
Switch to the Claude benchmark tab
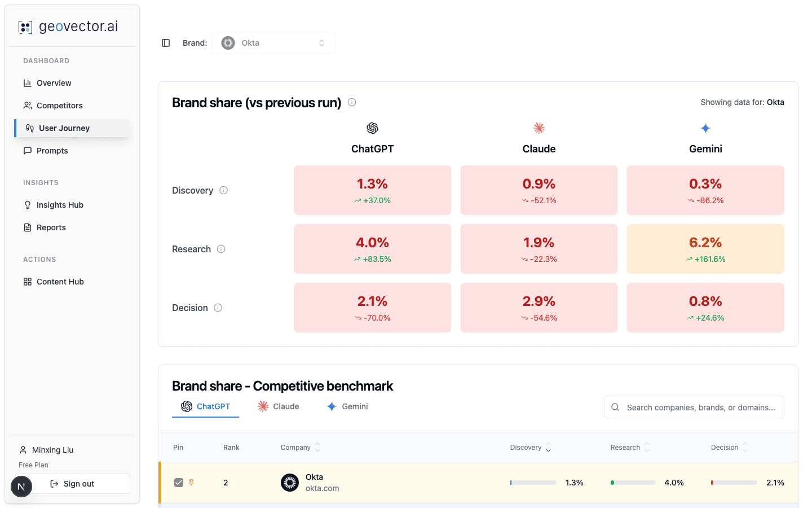coord(277,406)
